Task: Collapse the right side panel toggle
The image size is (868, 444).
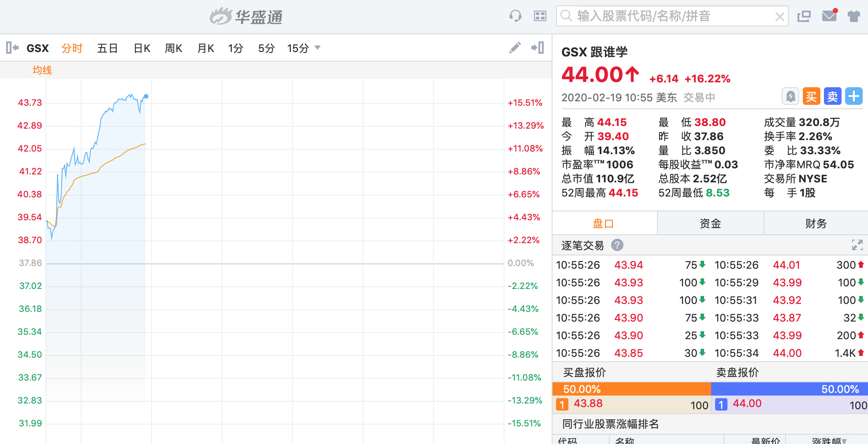Action: pos(538,48)
